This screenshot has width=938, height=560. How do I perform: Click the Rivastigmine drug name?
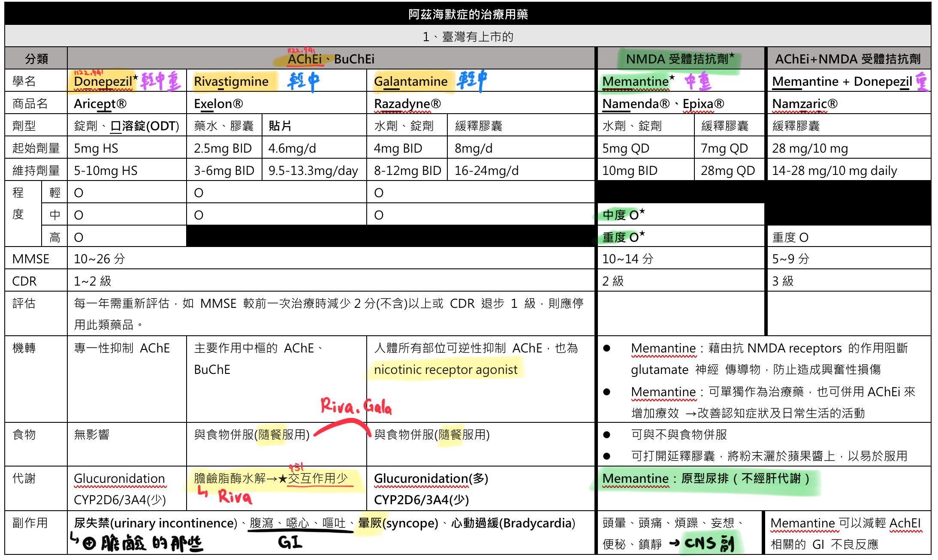pos(231,81)
